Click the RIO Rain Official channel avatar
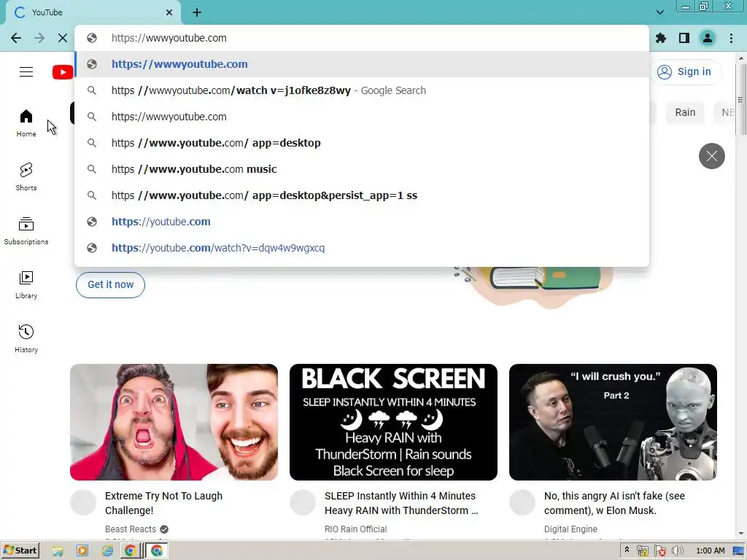The width and height of the screenshot is (747, 560). pos(303,502)
